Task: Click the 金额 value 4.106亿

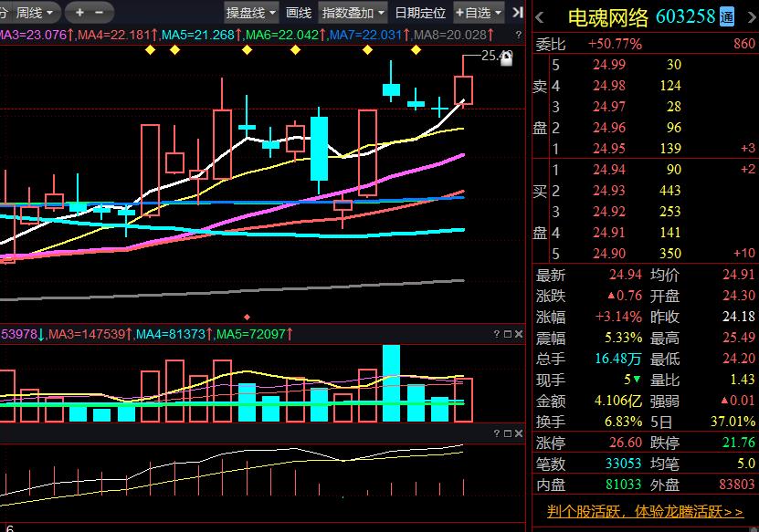Action: (x=618, y=401)
